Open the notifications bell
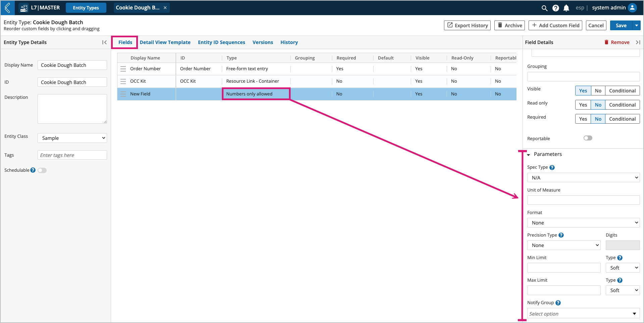The height and width of the screenshot is (323, 644). coord(566,8)
